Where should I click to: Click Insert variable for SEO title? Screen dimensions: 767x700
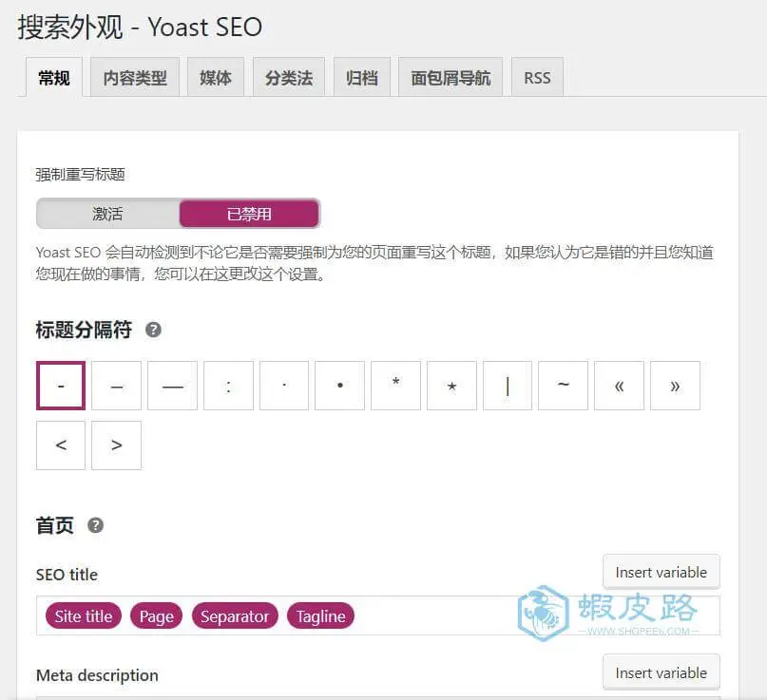[x=662, y=572]
